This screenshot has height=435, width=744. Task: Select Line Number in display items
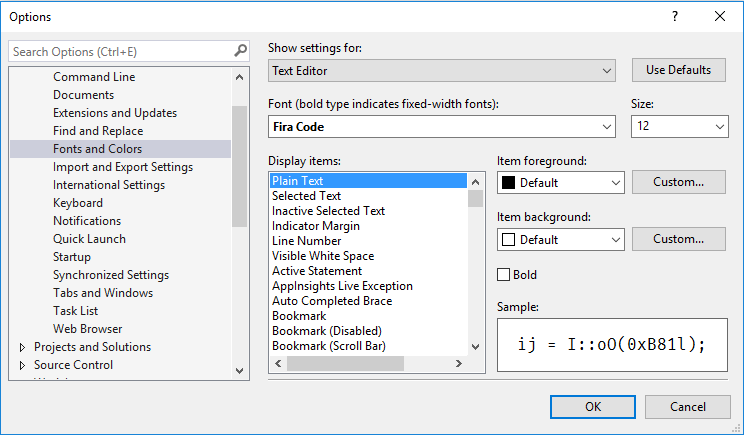[x=306, y=241]
